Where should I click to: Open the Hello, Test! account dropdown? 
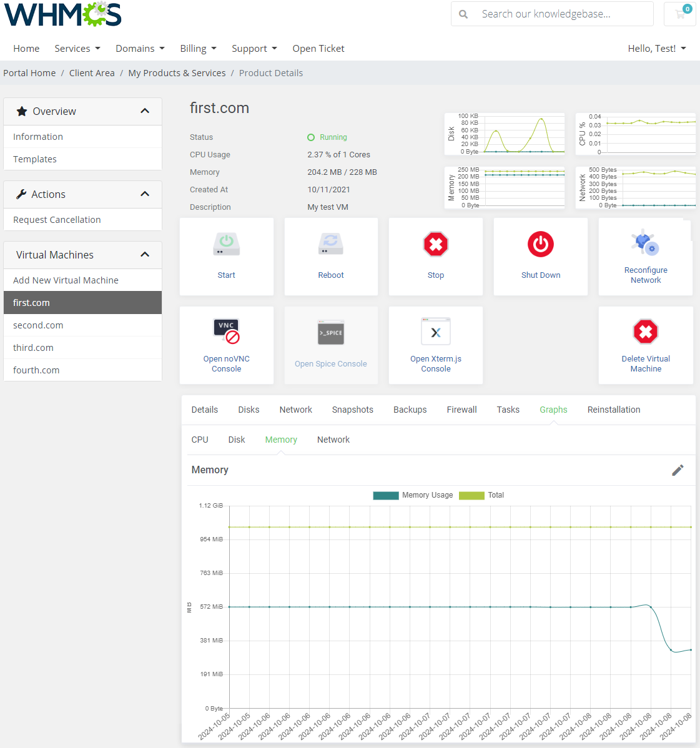point(656,49)
